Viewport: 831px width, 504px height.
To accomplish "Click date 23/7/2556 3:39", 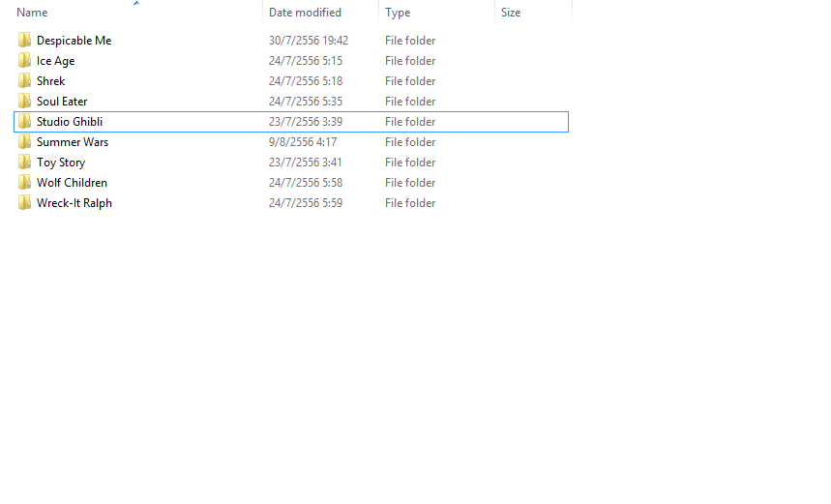I will (306, 121).
